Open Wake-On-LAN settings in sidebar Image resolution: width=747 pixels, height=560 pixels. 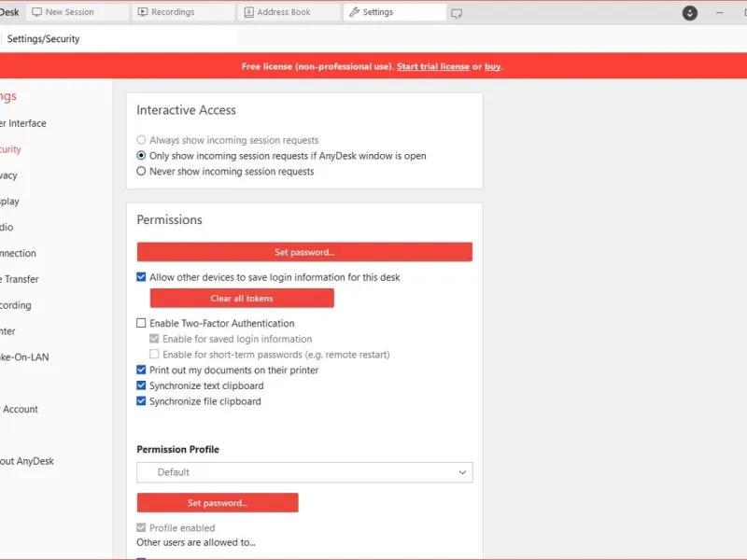point(24,357)
